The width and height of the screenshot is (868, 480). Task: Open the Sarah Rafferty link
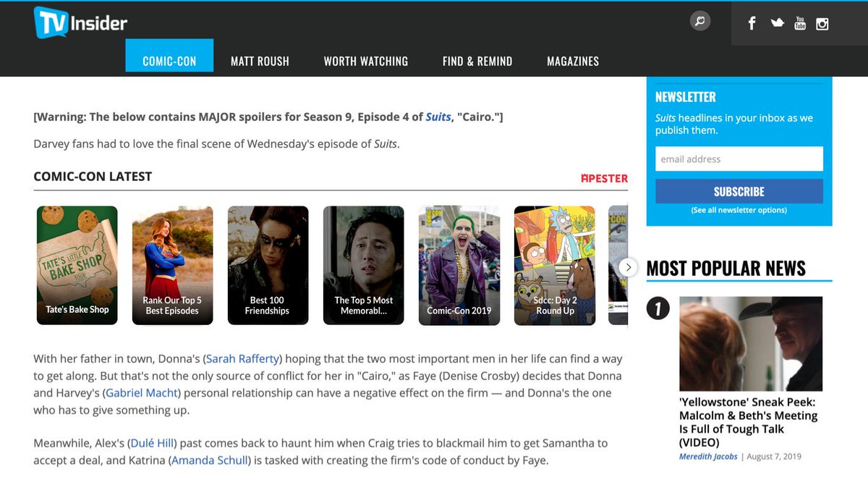[244, 359]
